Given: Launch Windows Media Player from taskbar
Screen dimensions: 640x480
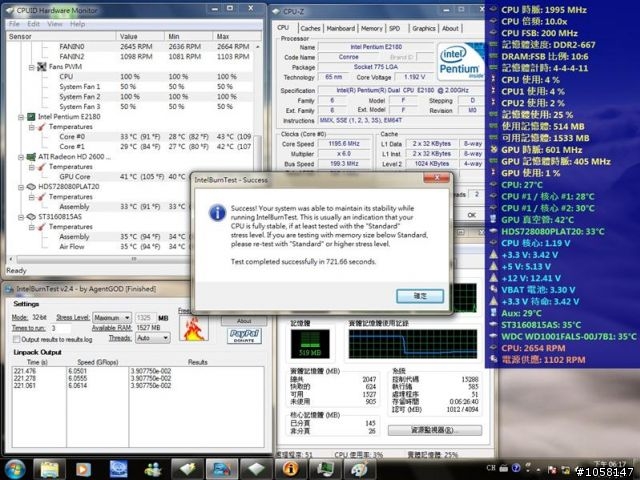Looking at the screenshot, I should pos(83,469).
